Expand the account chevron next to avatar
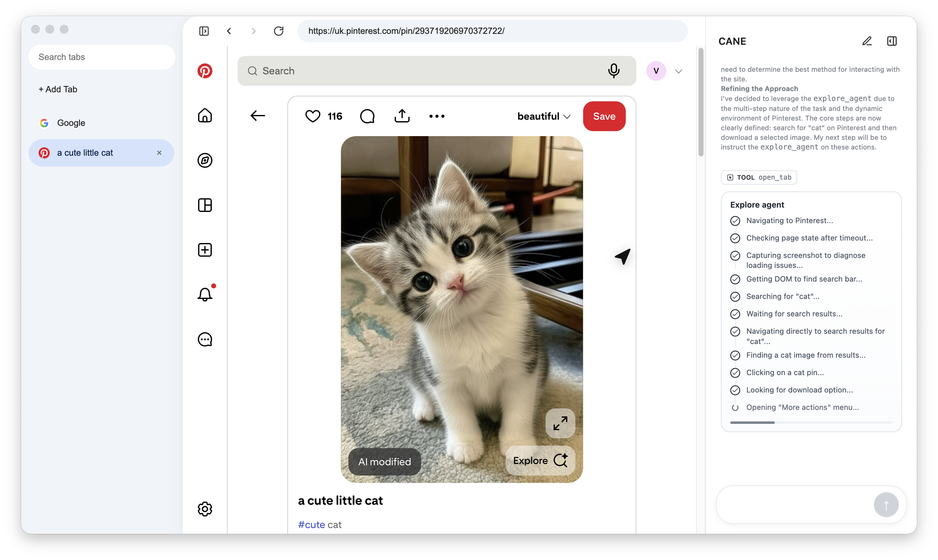The image size is (938, 560). 678,71
